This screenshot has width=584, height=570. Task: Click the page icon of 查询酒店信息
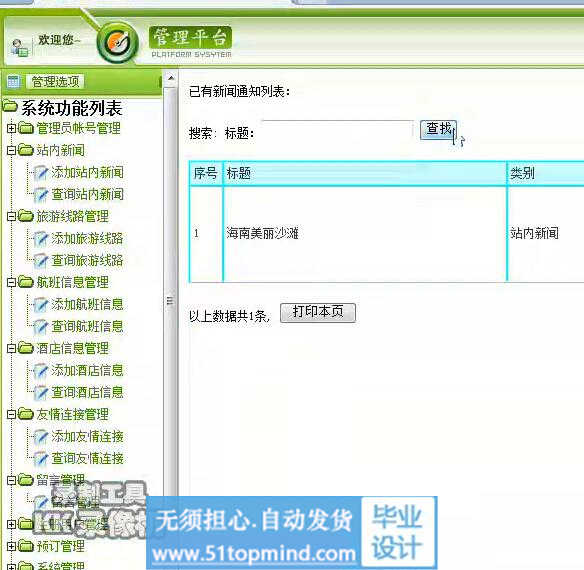coord(41,392)
